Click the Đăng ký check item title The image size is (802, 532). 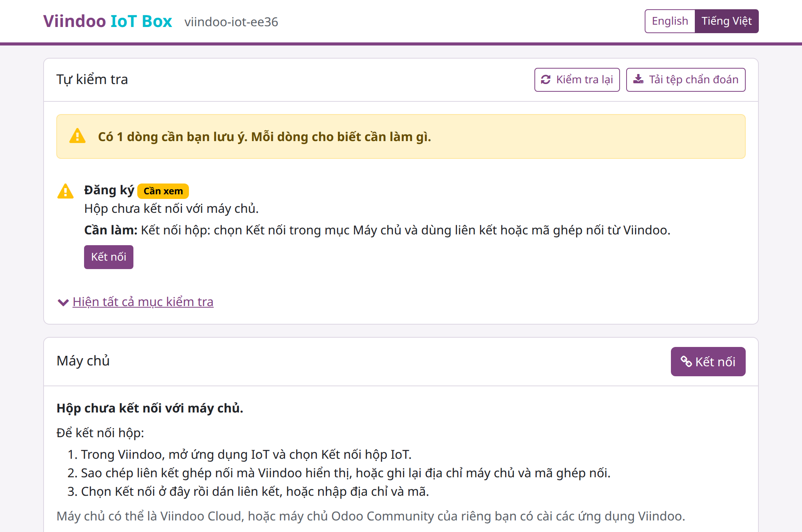pyautogui.click(x=109, y=190)
